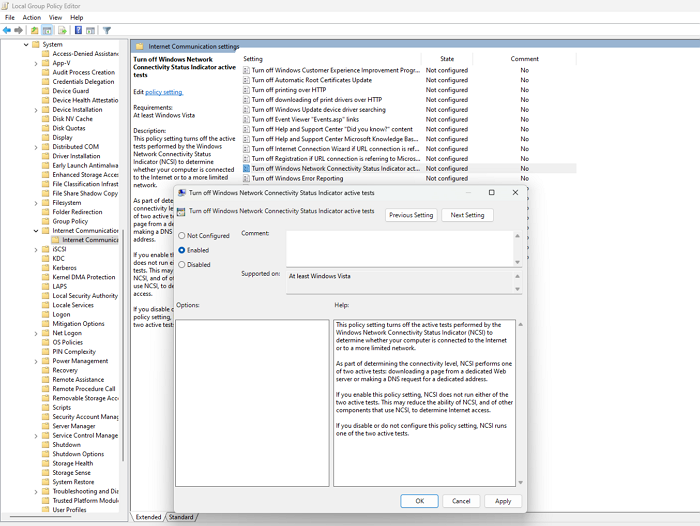This screenshot has height=526, width=700.
Task: Click the Comment box scrollbar up arrow
Action: click(x=517, y=236)
